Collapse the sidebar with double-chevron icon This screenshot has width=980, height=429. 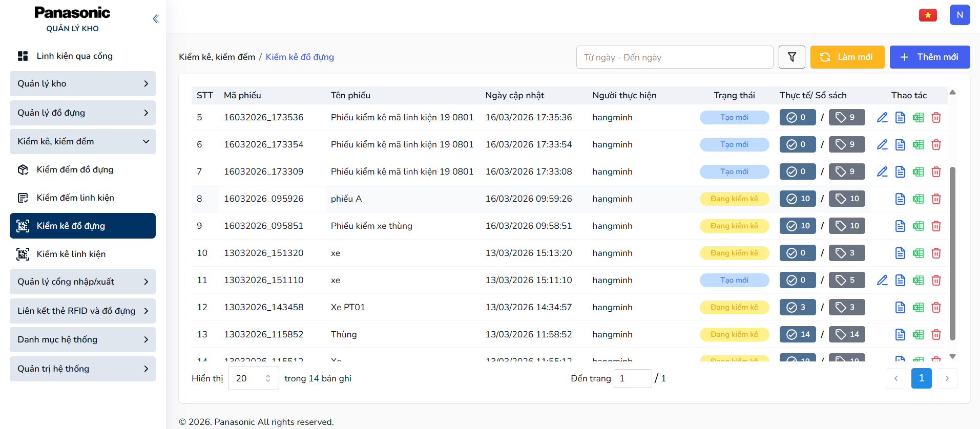coord(156,19)
